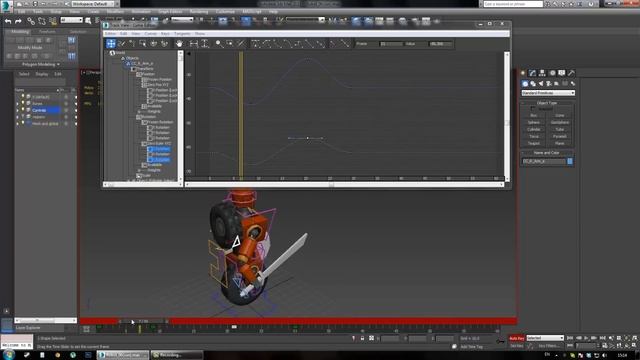Expand the Polygon Modeling dropdown
Screen dimensions: 640x360
point(40,64)
